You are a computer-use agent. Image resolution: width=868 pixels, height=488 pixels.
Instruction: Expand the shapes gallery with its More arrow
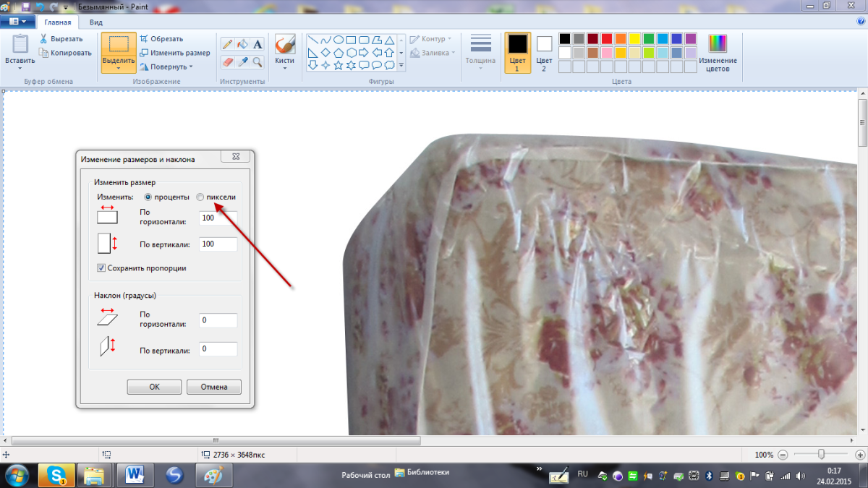coord(401,65)
